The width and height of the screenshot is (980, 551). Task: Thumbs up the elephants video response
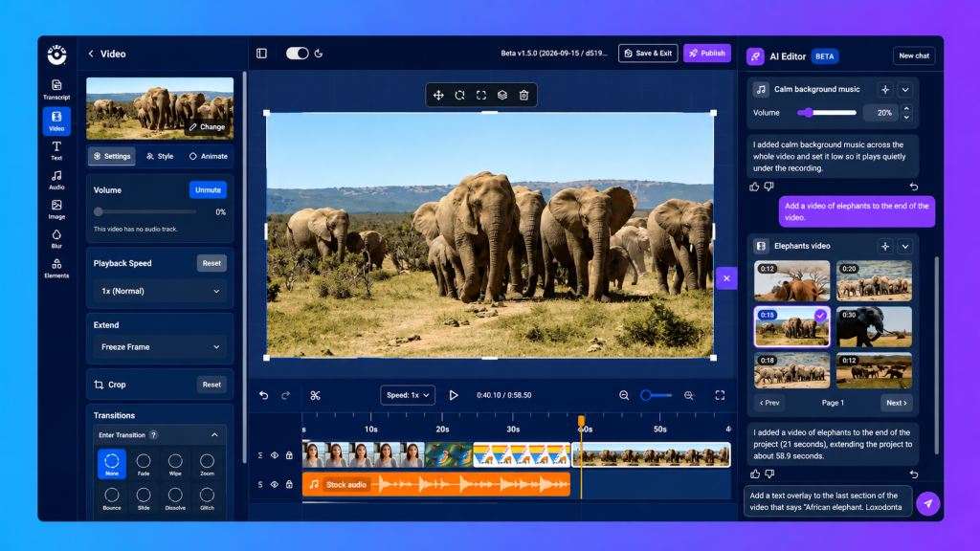tap(754, 474)
